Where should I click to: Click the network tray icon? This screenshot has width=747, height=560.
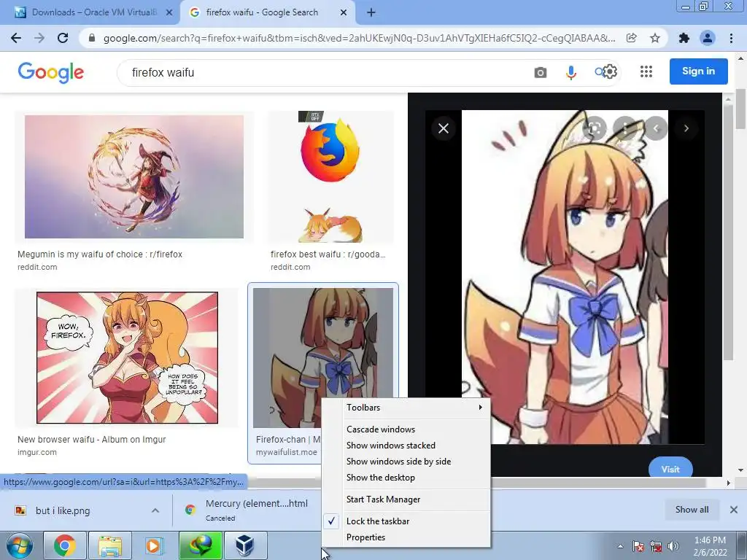(656, 546)
